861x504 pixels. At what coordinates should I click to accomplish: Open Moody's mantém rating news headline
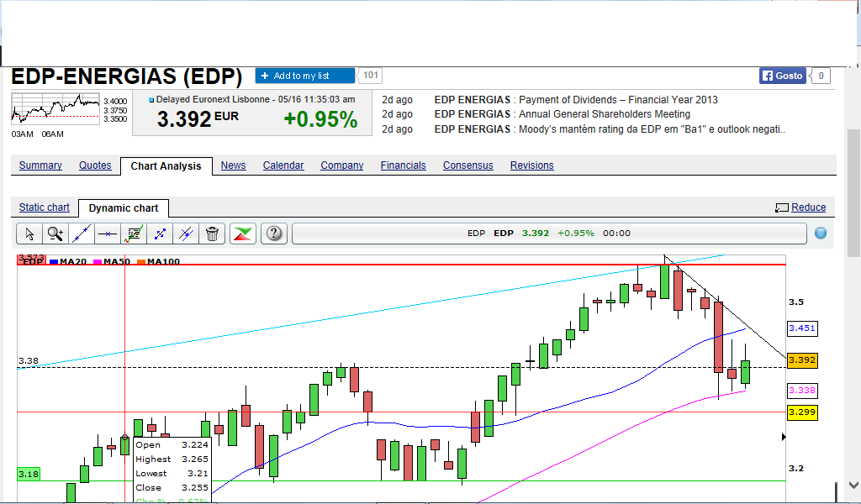tap(652, 129)
